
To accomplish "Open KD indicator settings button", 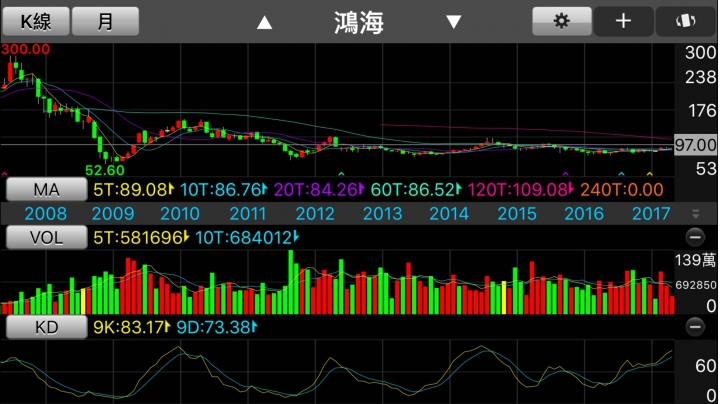I will coord(46,327).
